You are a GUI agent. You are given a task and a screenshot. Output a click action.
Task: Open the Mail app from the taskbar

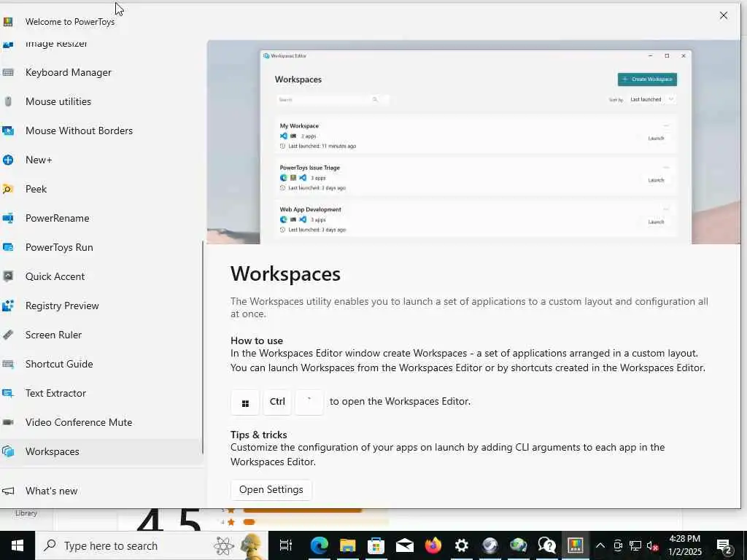404,545
